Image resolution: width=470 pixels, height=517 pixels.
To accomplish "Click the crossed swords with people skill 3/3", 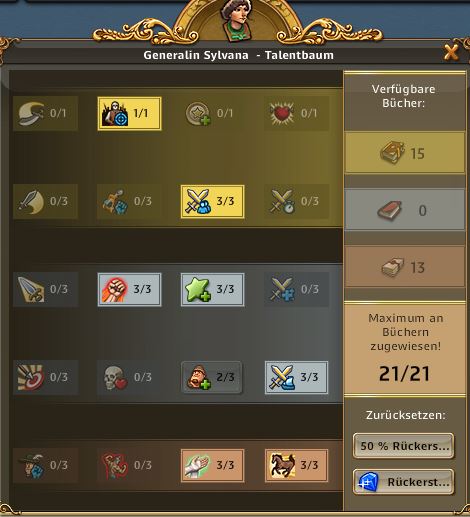I will 212,202.
